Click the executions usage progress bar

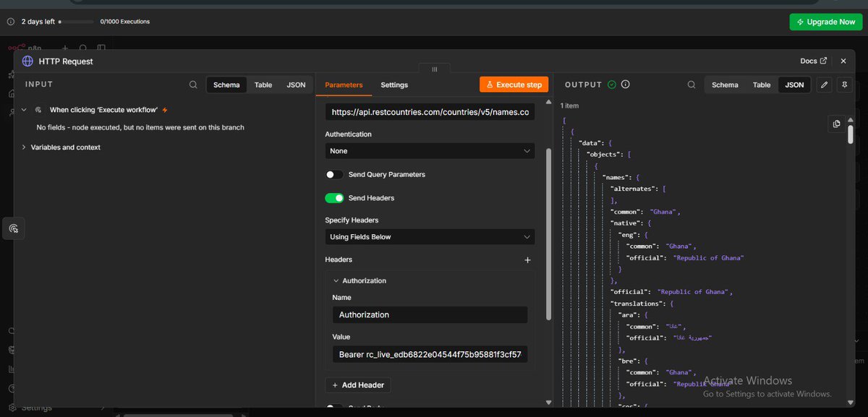point(77,22)
